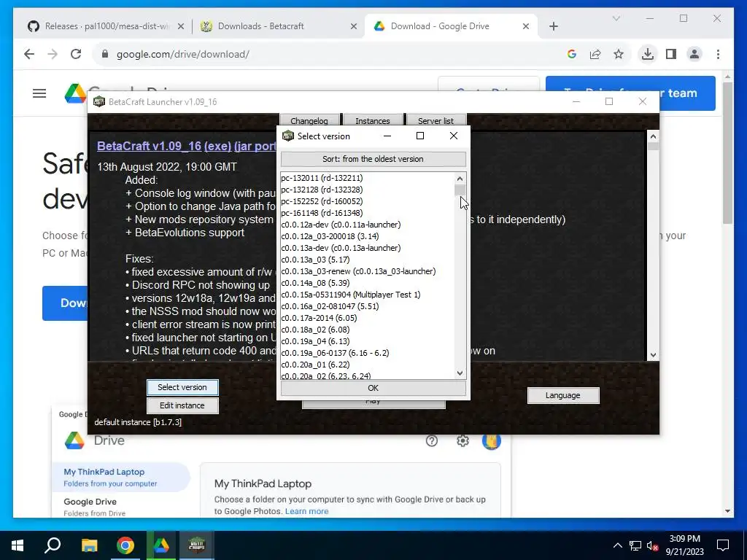Click Sort: from the oldest version button
This screenshot has height=560, width=747.
tap(373, 159)
